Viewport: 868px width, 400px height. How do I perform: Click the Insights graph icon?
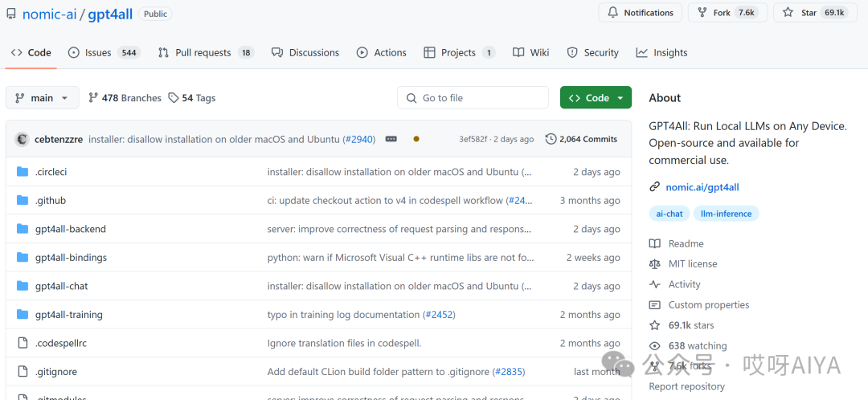(641, 52)
